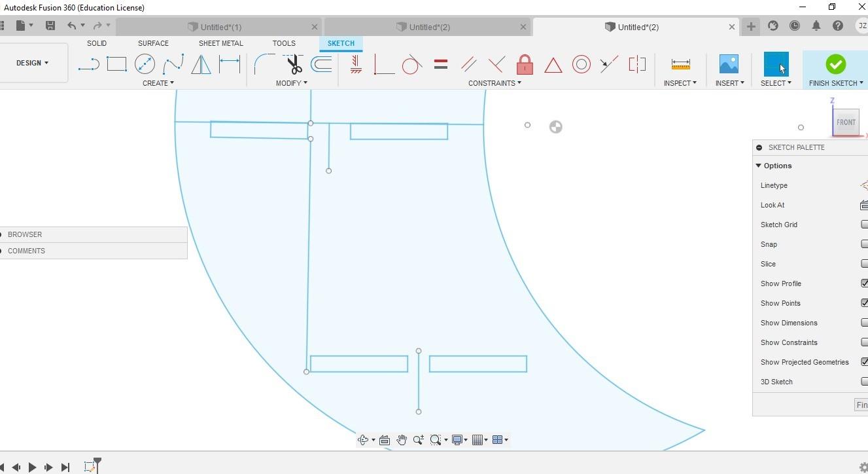The image size is (868, 474).
Task: Switch to the SURFACE tab
Action: 153,43
